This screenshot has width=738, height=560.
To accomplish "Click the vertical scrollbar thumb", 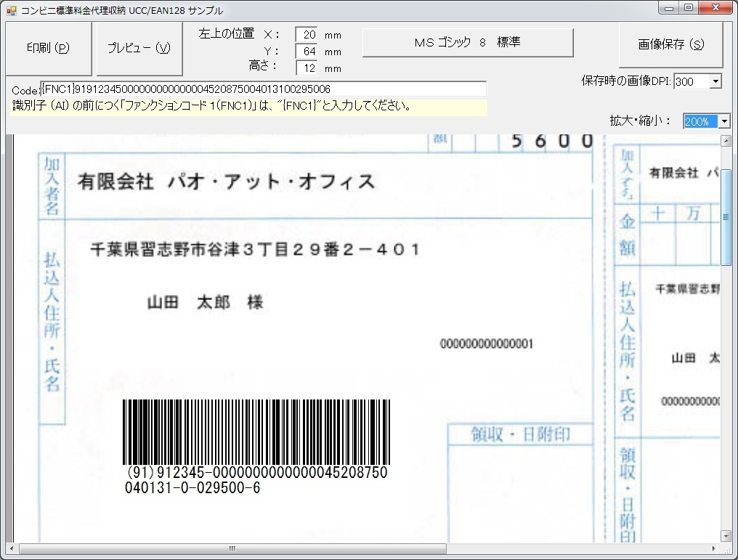I will (x=726, y=217).
